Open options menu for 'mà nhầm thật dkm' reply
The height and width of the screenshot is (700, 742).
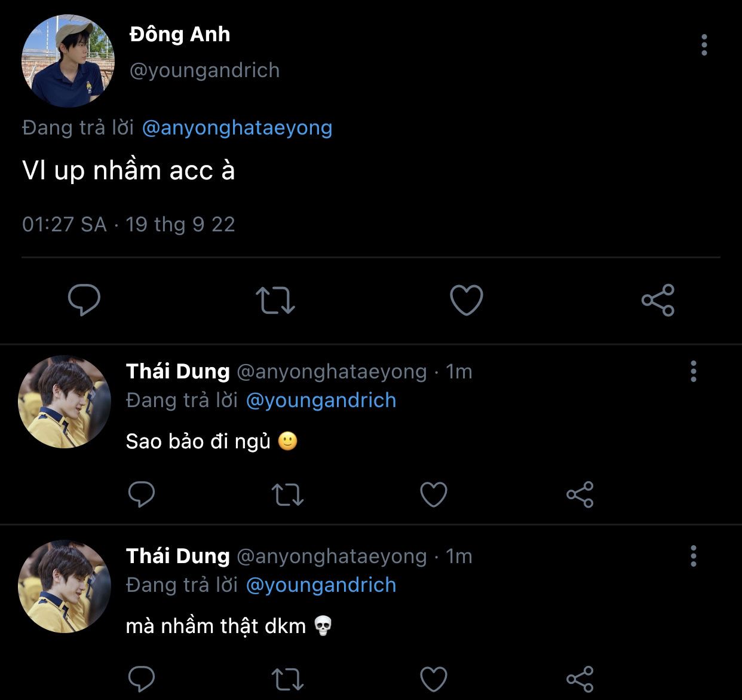tap(693, 556)
